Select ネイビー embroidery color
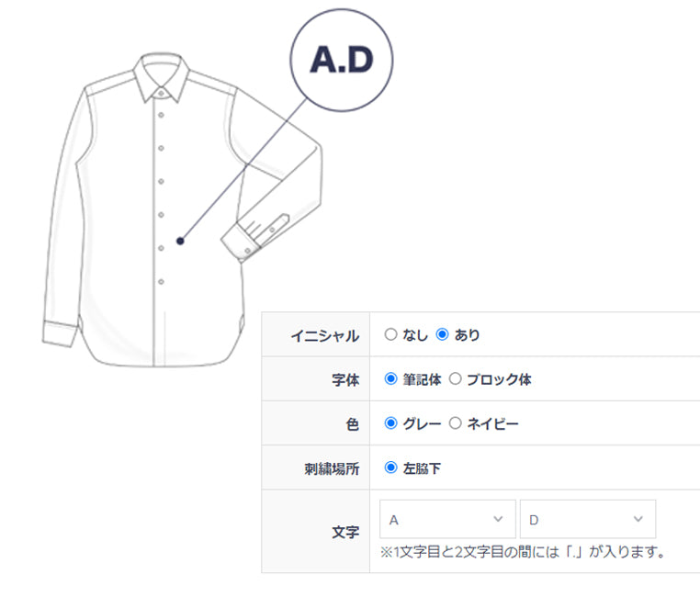The height and width of the screenshot is (597, 700). click(x=455, y=423)
